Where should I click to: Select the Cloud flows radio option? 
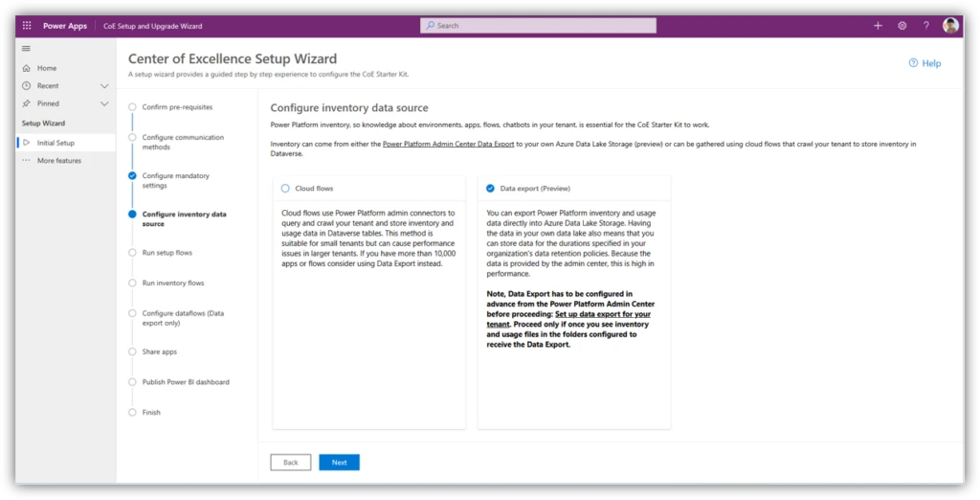tap(285, 189)
